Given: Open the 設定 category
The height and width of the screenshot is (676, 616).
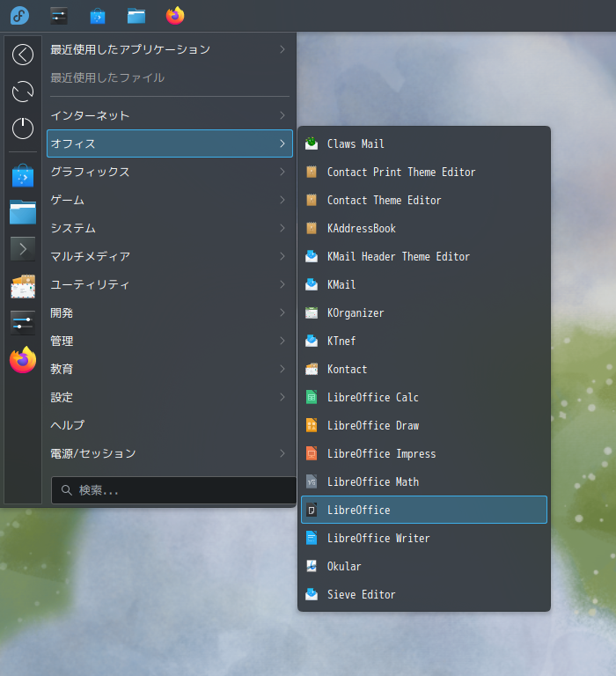Looking at the screenshot, I should click(x=170, y=397).
